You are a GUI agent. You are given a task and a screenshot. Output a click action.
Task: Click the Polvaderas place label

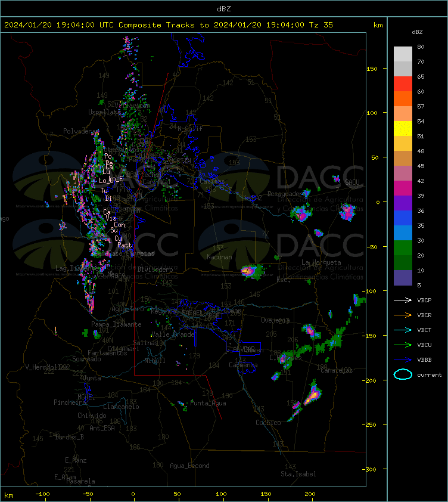(80, 131)
